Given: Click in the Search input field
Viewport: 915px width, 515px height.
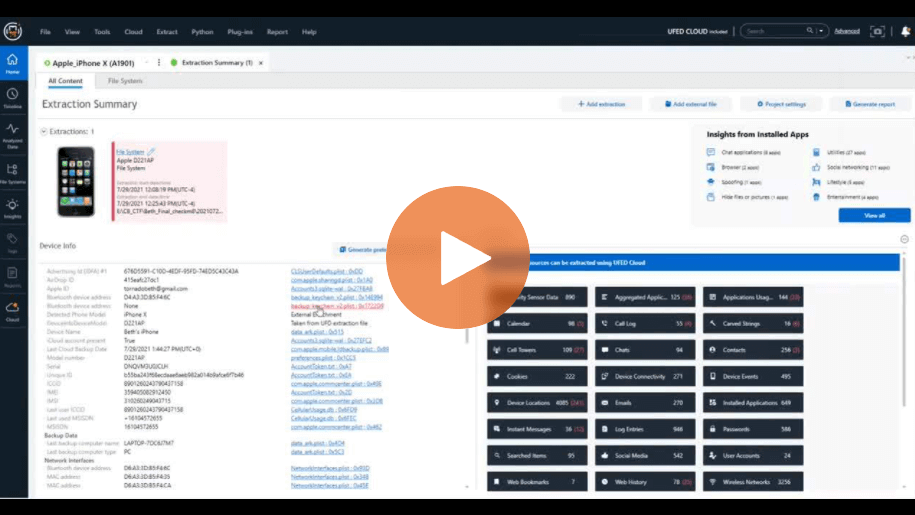Looking at the screenshot, I should click(775, 31).
